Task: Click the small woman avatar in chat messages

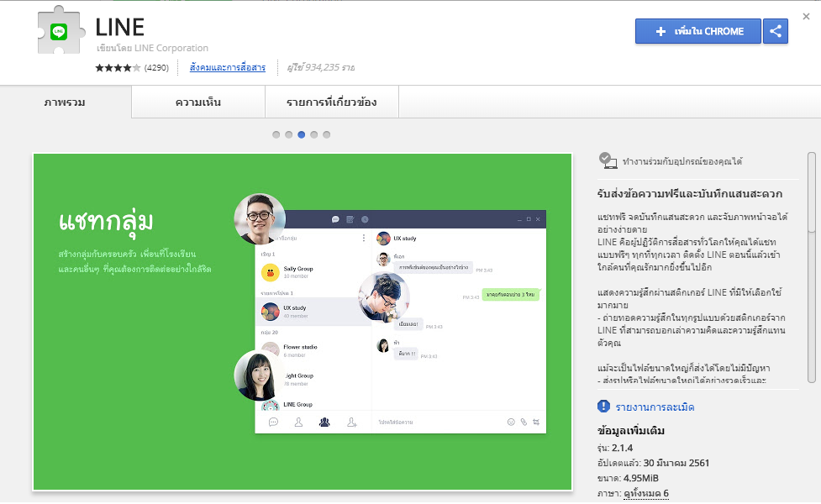Action: point(383,345)
